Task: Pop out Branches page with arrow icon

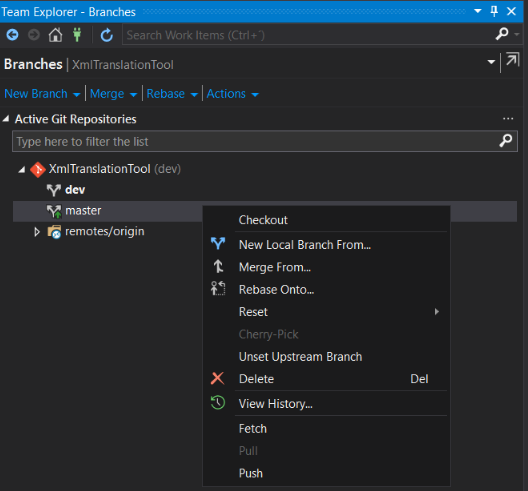Action: pos(513,60)
